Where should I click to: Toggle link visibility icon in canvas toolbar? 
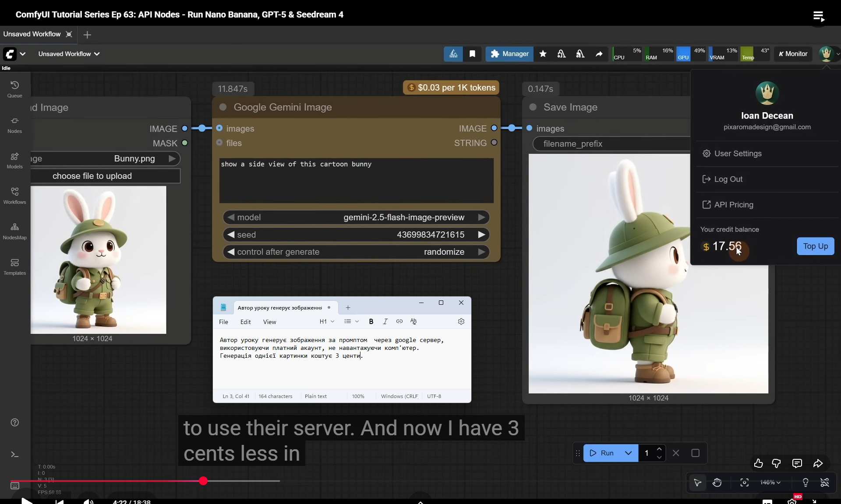pos(825,483)
